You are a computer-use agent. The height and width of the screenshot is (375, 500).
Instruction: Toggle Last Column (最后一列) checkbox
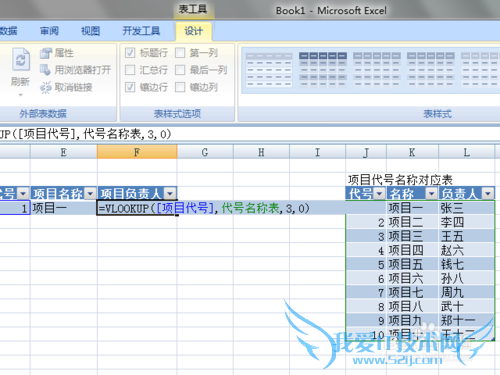point(180,70)
